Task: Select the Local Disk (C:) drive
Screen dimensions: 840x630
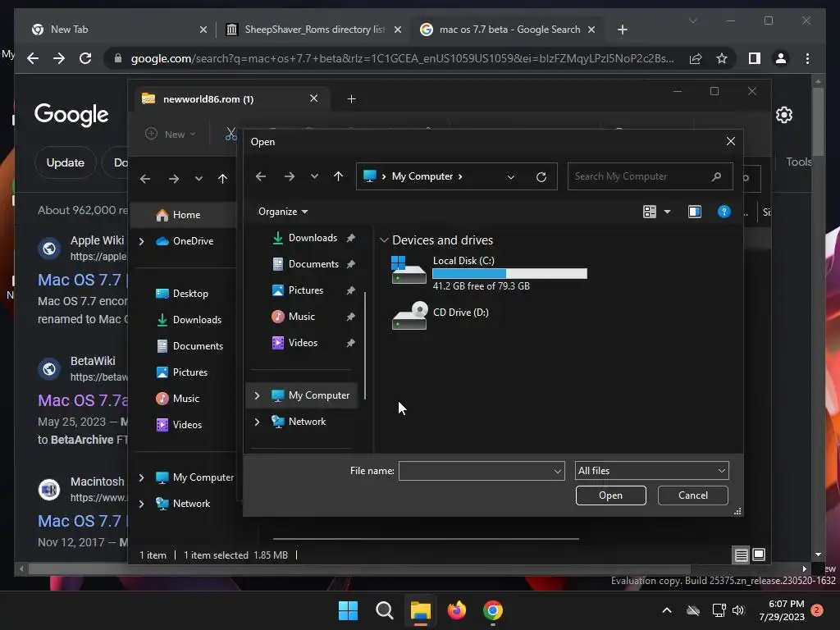Action: pyautogui.click(x=489, y=273)
